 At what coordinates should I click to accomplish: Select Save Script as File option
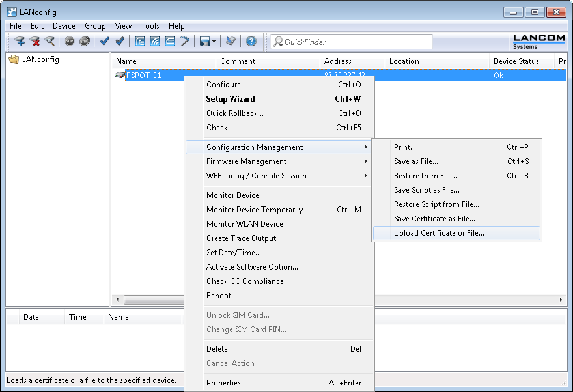pos(426,190)
